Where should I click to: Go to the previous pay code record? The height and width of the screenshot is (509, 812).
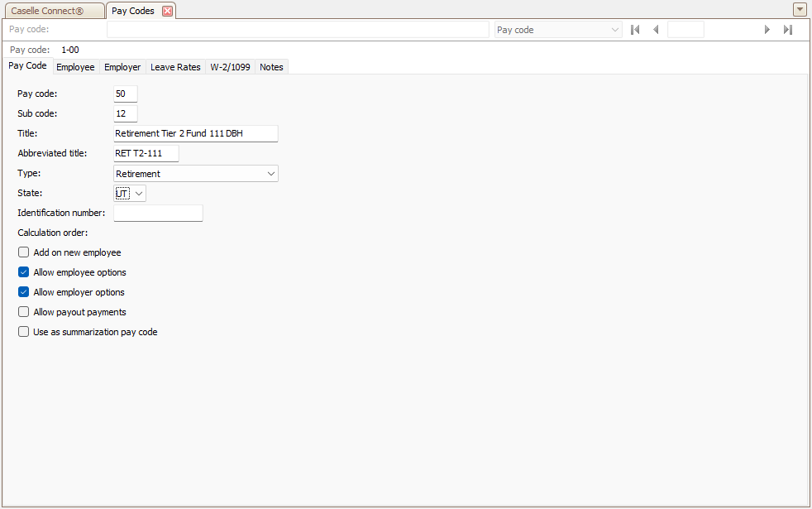(656, 30)
